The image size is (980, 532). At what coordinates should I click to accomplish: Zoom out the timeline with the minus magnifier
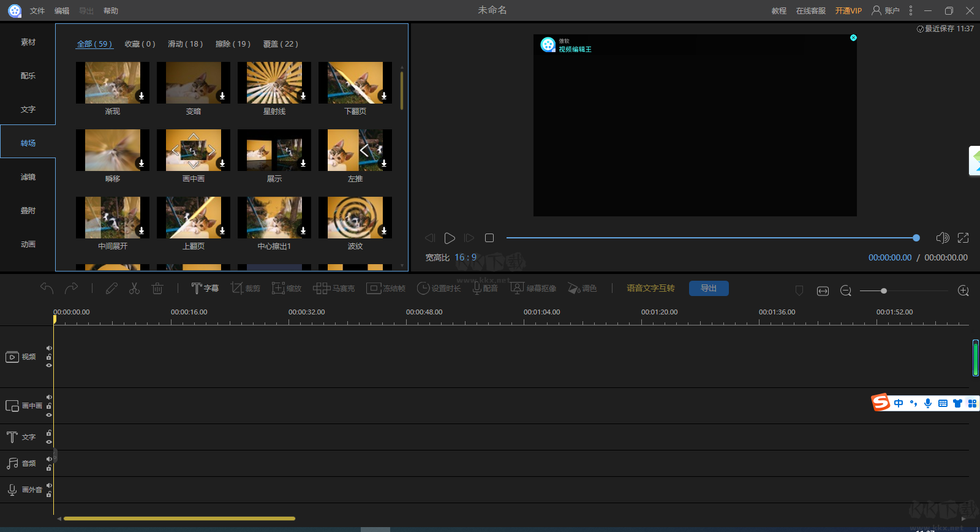click(x=846, y=291)
